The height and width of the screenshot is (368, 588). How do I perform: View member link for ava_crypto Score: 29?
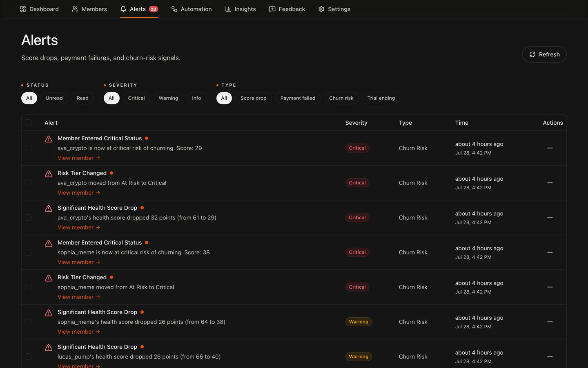click(x=79, y=158)
